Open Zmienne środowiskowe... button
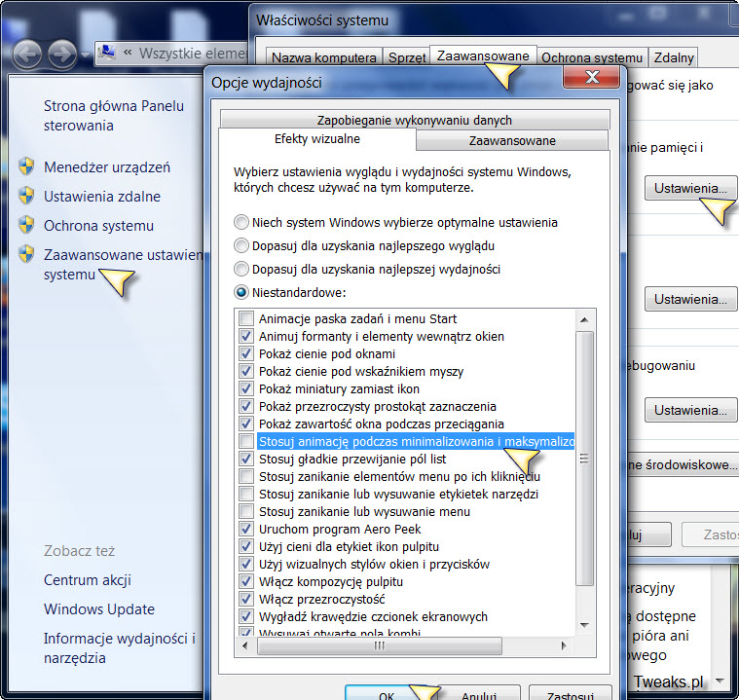This screenshot has width=739, height=700. coord(683,464)
